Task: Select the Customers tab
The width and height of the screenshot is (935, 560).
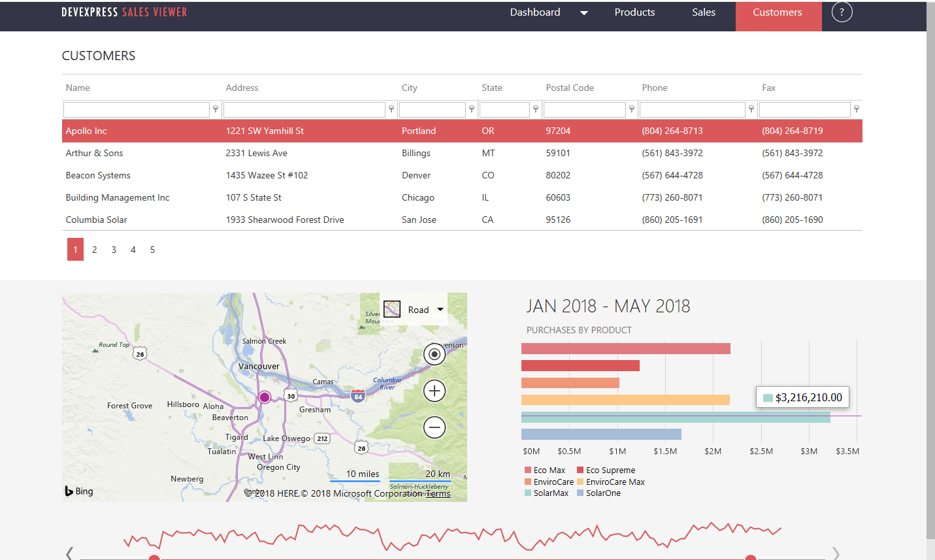Action: 778,16
